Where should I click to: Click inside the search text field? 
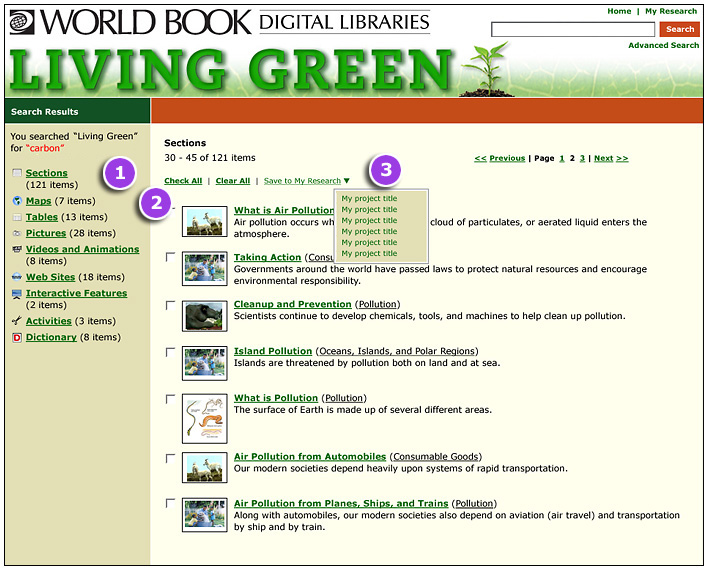(573, 29)
